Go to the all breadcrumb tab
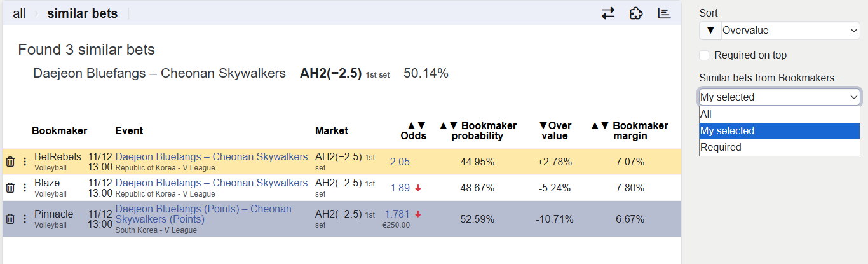The image size is (868, 264). point(19,13)
